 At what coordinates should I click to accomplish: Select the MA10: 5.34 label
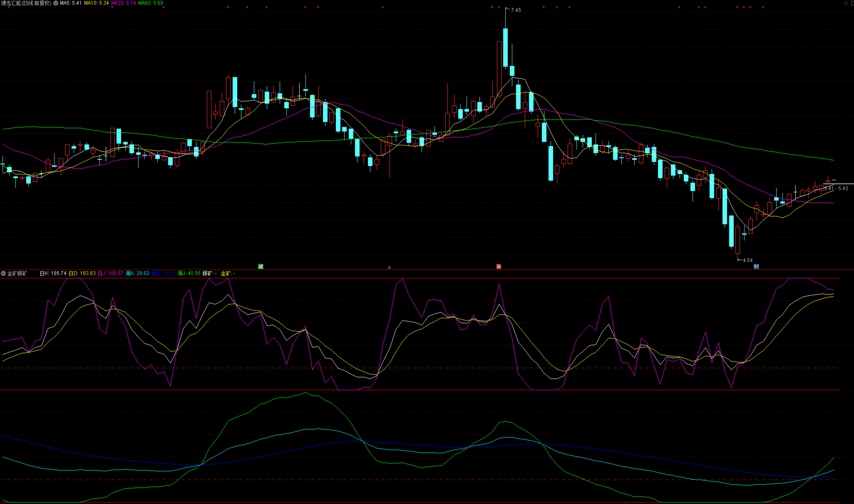[x=97, y=3]
